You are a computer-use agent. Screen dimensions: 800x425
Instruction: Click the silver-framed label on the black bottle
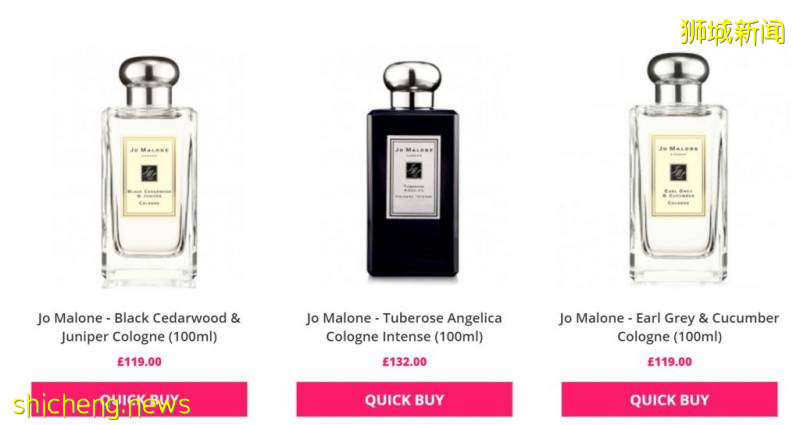[413, 177]
